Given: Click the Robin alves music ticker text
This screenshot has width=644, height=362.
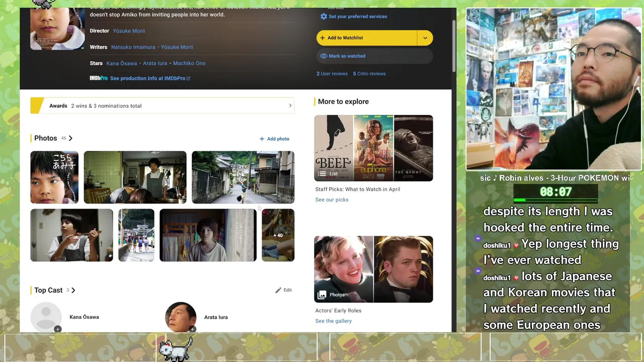Looking at the screenshot, I should [555, 178].
